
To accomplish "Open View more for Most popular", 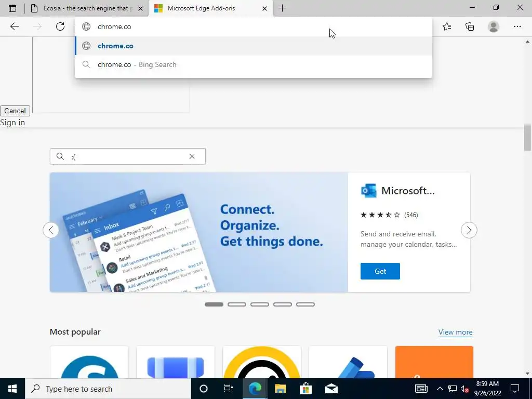I will [455, 332].
